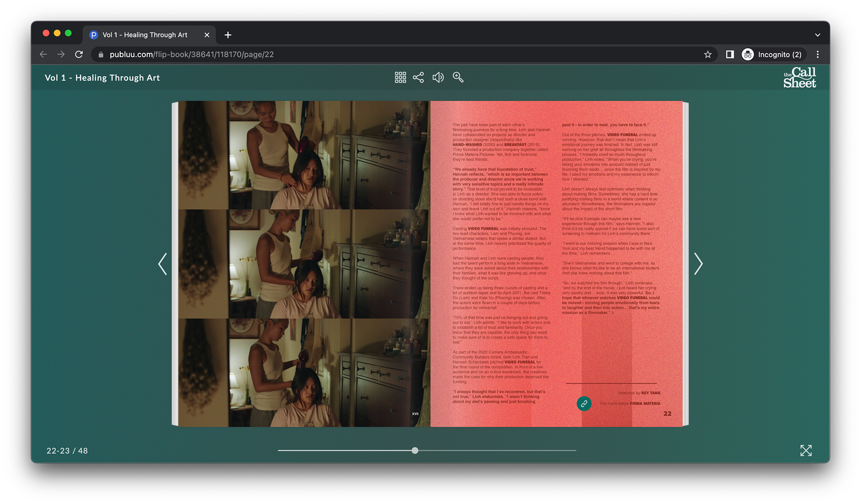Toggle the browser side panel icon
This screenshot has width=861, height=504.
click(730, 55)
